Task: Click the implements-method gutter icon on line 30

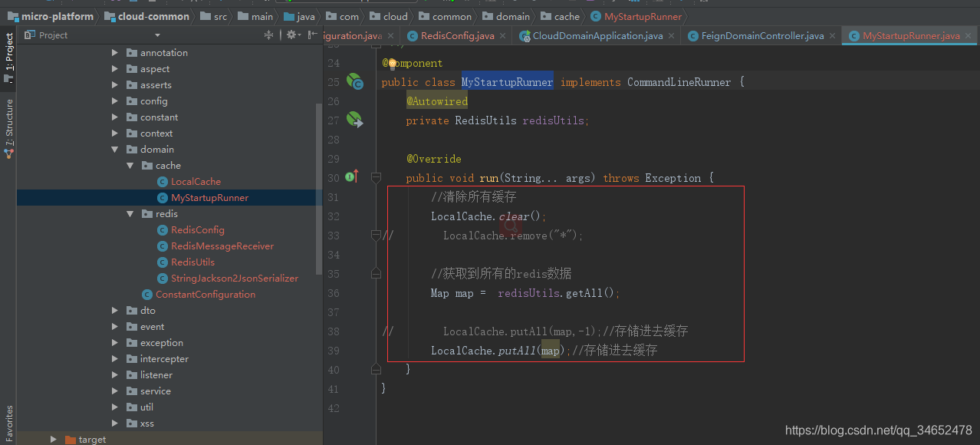Action: (x=352, y=177)
